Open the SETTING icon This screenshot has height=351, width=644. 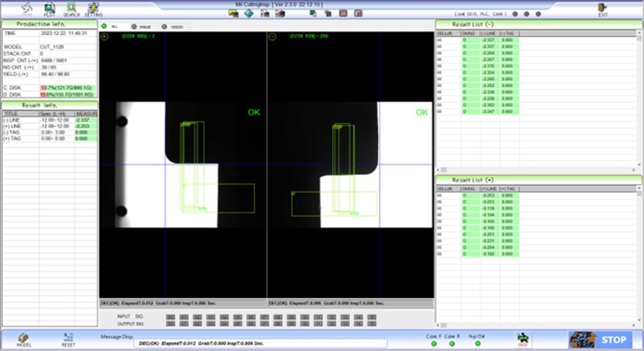(x=94, y=9)
